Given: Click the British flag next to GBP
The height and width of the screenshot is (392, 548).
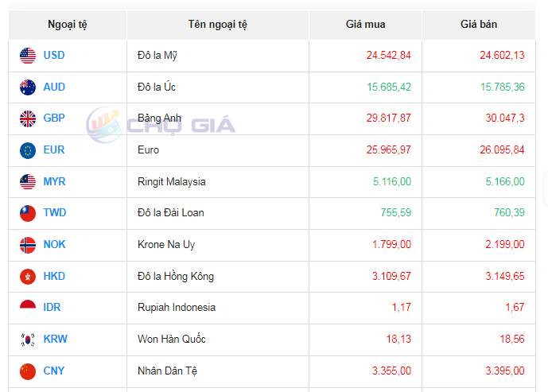Looking at the screenshot, I should [x=28, y=118].
